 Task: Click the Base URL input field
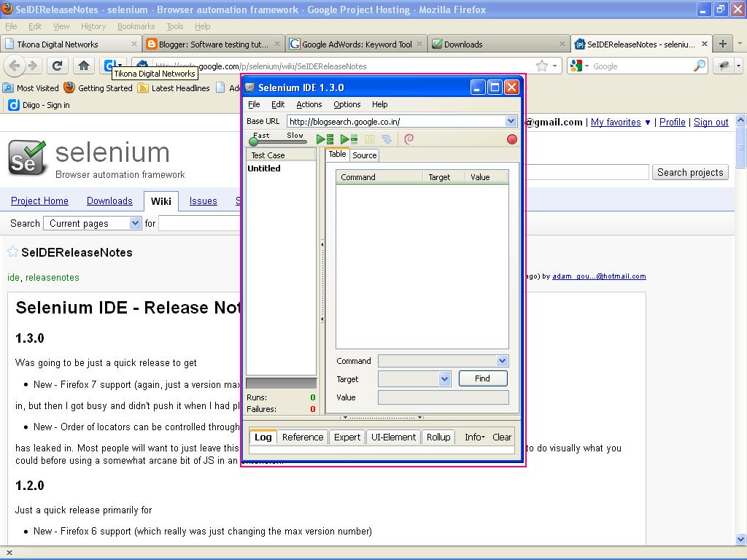[396, 122]
